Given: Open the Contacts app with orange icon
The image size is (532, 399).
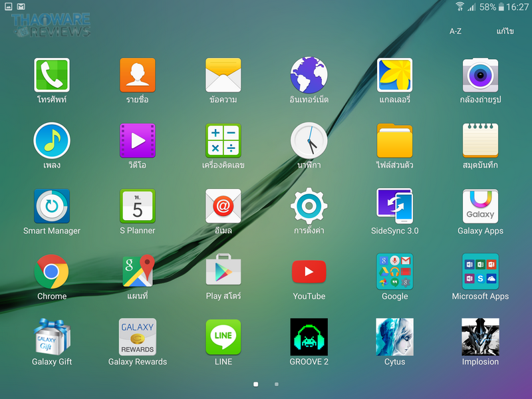Looking at the screenshot, I should 138,75.
